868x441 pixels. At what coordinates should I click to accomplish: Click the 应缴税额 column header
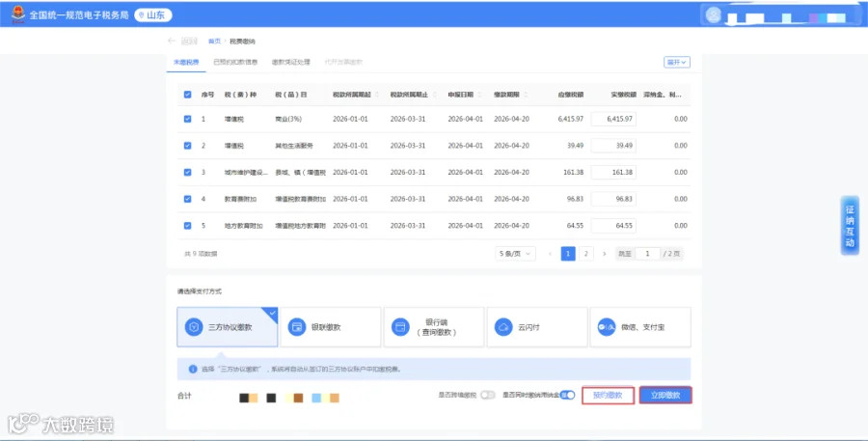click(571, 95)
